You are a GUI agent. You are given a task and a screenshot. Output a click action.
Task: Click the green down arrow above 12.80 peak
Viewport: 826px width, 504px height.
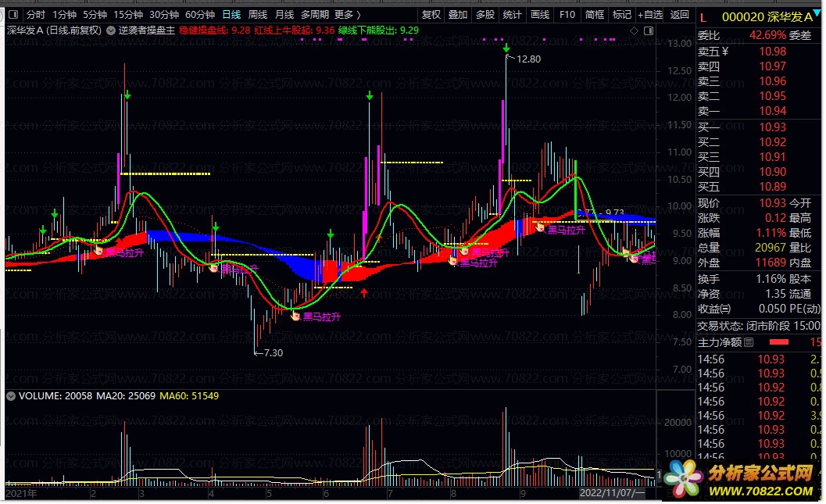506,48
